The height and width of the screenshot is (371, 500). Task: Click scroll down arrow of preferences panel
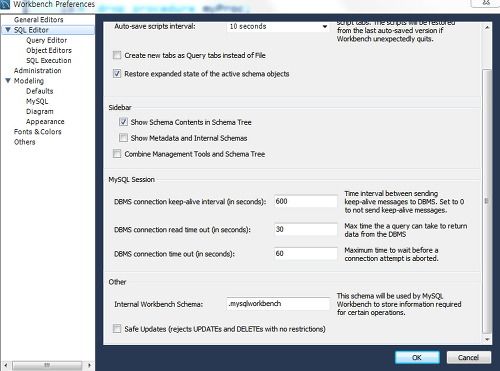[487, 339]
